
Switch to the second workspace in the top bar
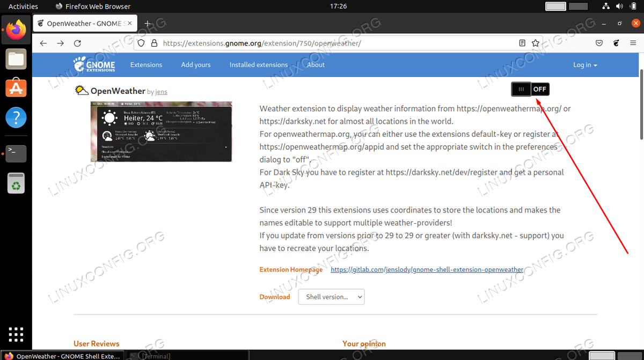pos(579,6)
